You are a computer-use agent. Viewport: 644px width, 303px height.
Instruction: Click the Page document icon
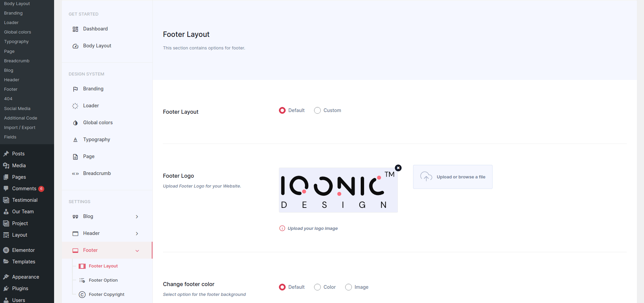[75, 157]
